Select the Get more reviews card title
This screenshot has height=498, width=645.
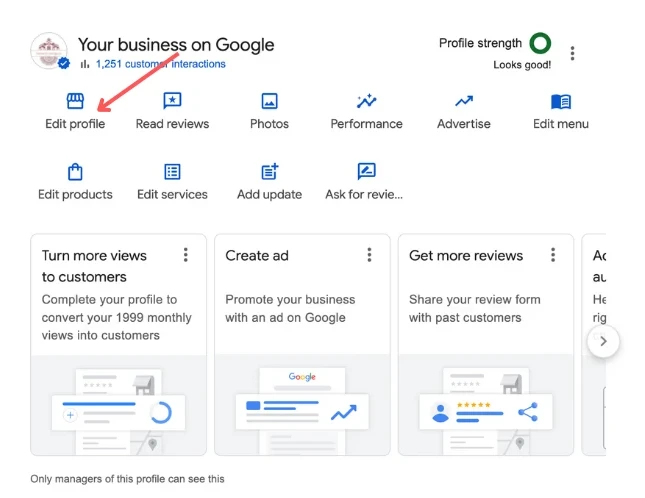[x=466, y=255]
